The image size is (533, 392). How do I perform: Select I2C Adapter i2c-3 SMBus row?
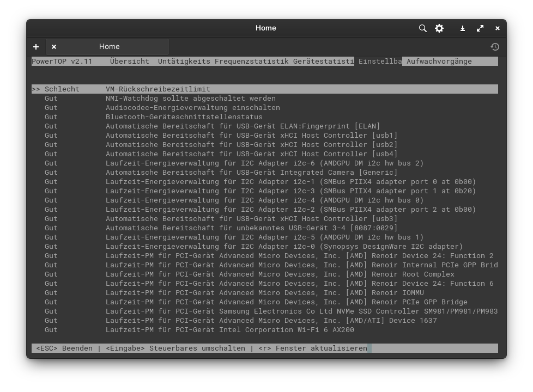pyautogui.click(x=265, y=191)
